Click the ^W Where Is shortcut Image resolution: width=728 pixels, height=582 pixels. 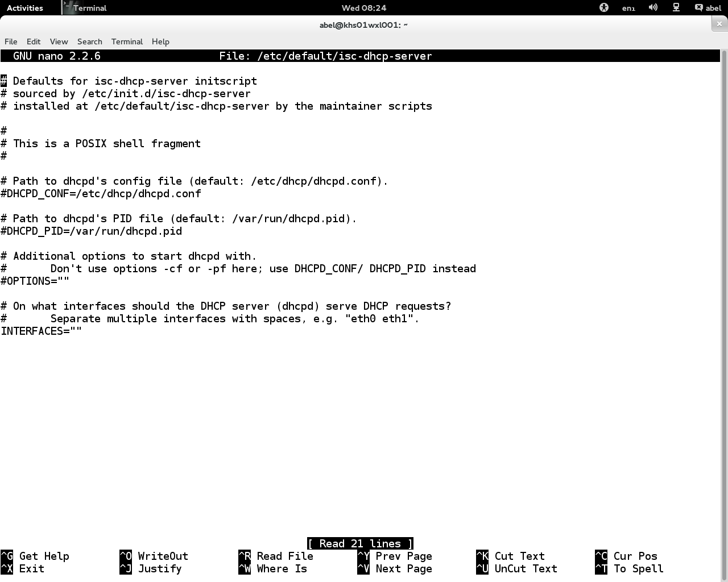click(x=273, y=569)
